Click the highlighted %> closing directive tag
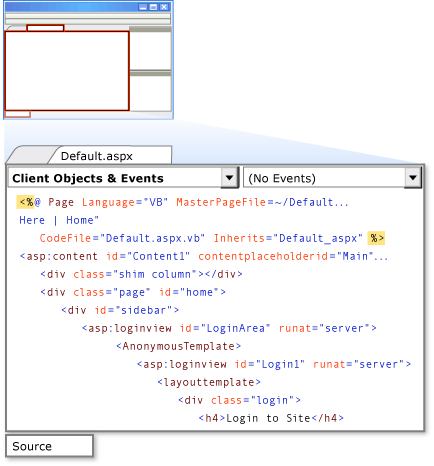434x466 pixels. [376, 238]
